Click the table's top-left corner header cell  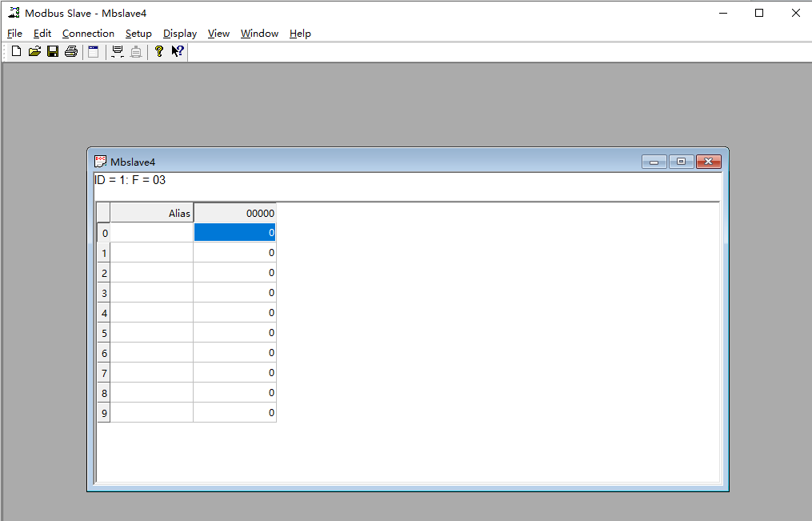click(103, 213)
